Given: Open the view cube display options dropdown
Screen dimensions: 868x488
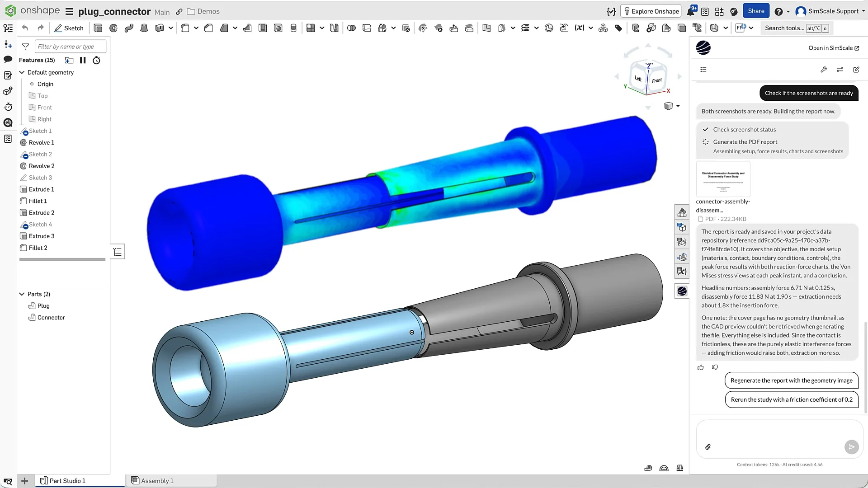Looking at the screenshot, I should [678, 106].
